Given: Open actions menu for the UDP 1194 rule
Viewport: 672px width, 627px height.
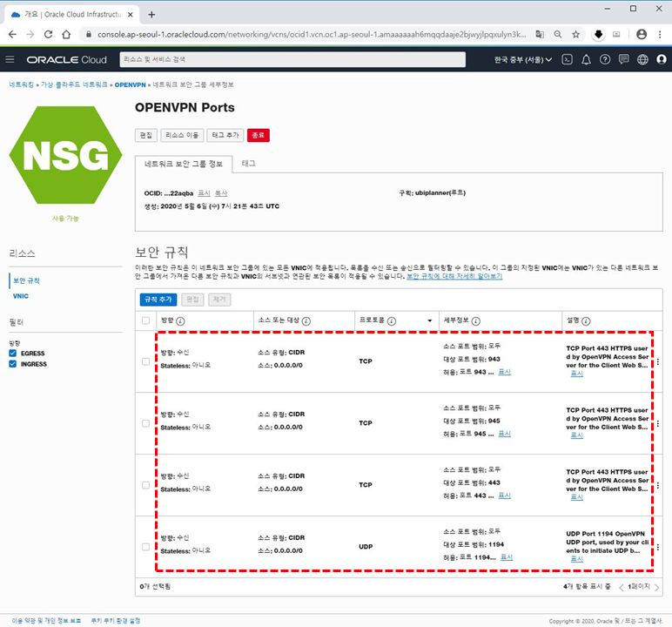Looking at the screenshot, I should (658, 547).
